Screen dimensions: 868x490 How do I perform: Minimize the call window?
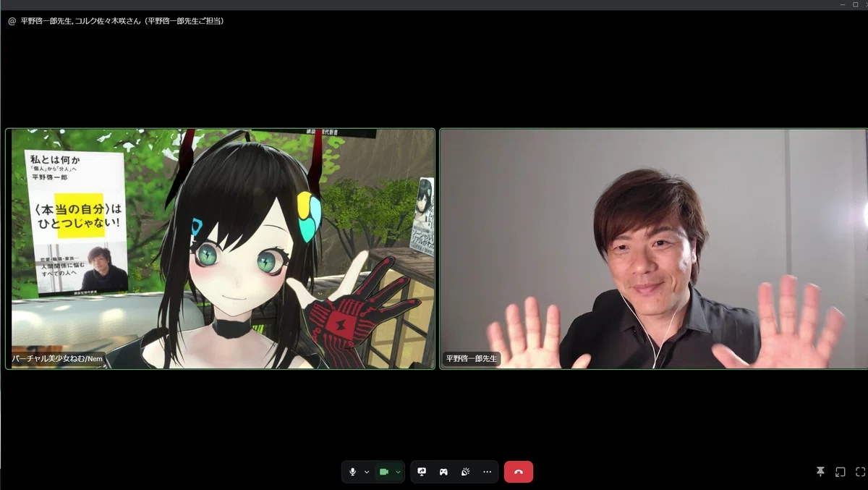point(843,4)
